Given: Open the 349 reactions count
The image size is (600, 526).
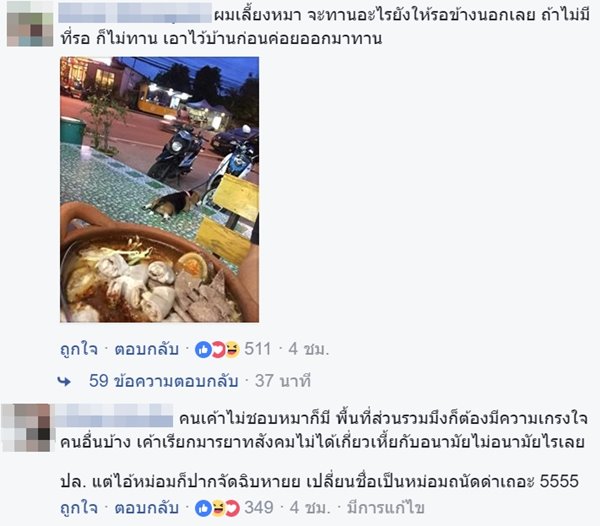Looking at the screenshot, I should (x=259, y=508).
